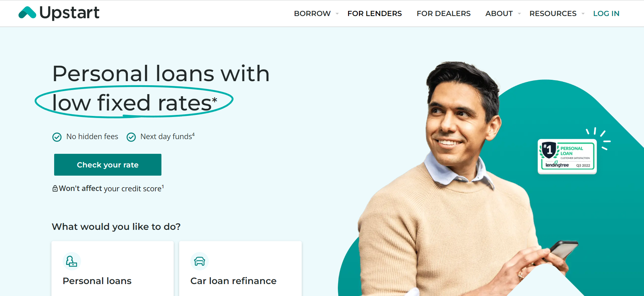Select the Car loan refinance card

click(x=240, y=269)
